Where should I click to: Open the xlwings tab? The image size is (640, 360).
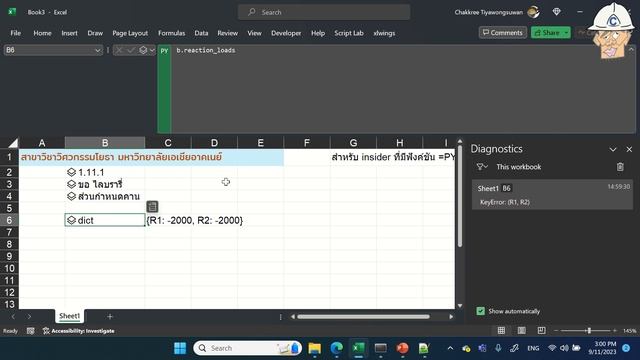[x=384, y=33]
